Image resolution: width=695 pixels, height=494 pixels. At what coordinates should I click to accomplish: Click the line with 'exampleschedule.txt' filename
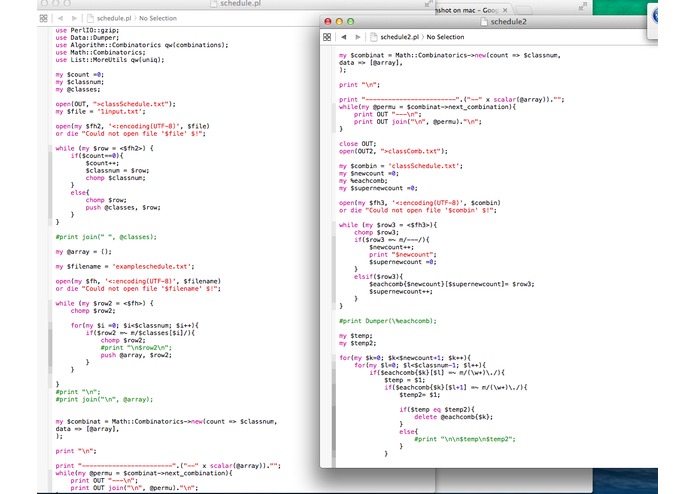coord(125,267)
